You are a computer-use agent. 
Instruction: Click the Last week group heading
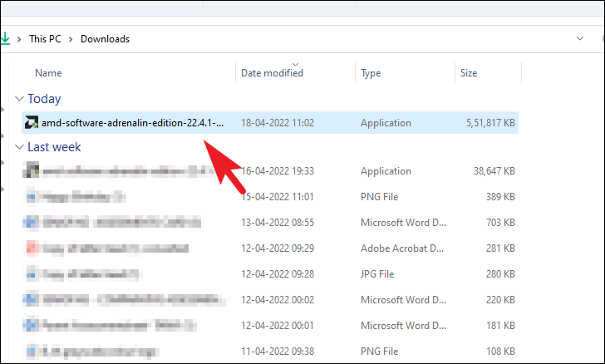coord(54,147)
